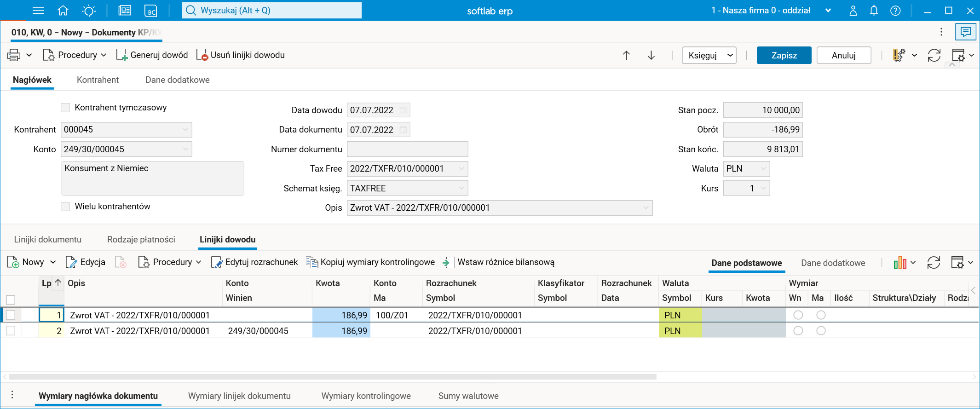The width and height of the screenshot is (980, 409).
Task: Click the Generuj dowód toolbar icon
Action: point(122,55)
